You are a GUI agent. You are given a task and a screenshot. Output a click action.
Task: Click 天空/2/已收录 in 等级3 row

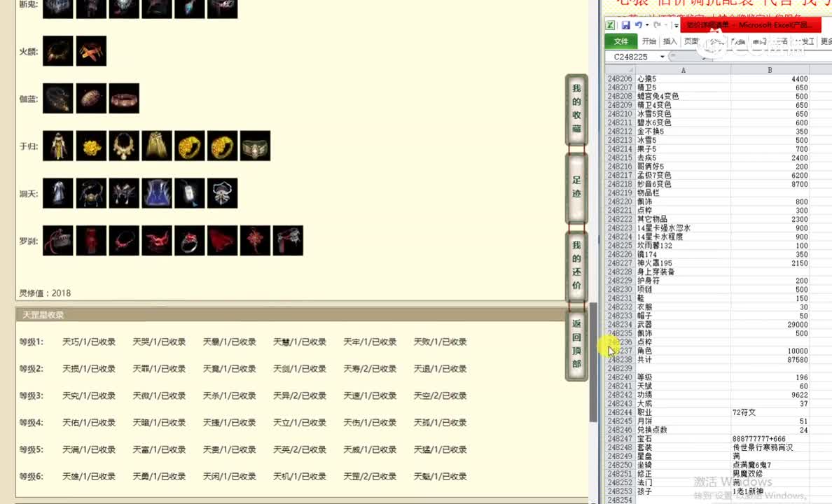point(441,395)
